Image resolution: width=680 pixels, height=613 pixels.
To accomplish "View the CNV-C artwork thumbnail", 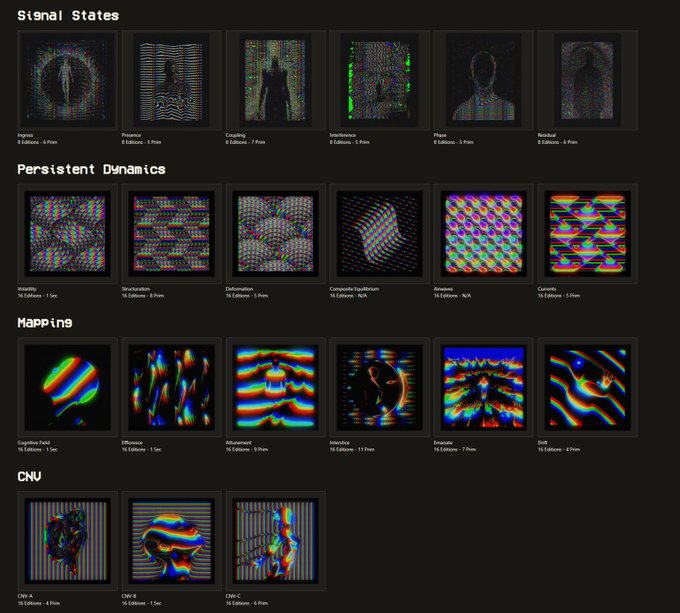I will click(x=275, y=541).
